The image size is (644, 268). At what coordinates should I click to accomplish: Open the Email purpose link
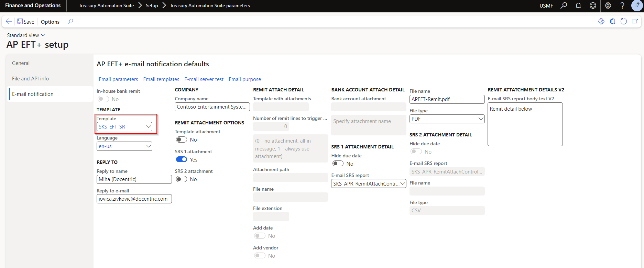pos(245,79)
